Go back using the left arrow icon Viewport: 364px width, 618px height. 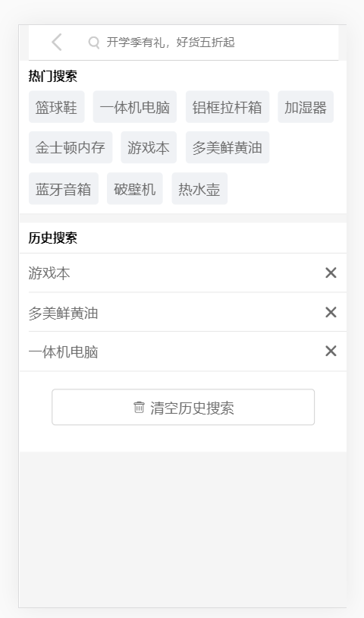pos(57,43)
